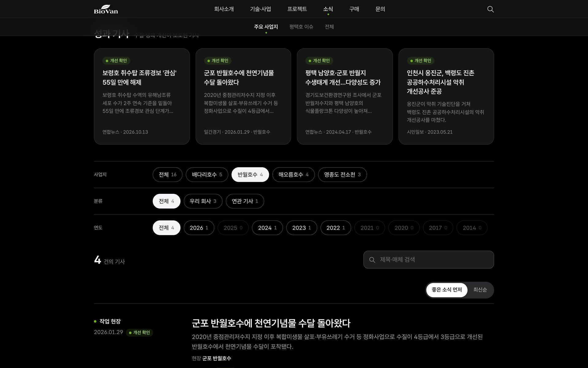The image size is (588, 368).
Task: Open the 인천시 옹진군 백령도 article card
Action: tap(446, 96)
